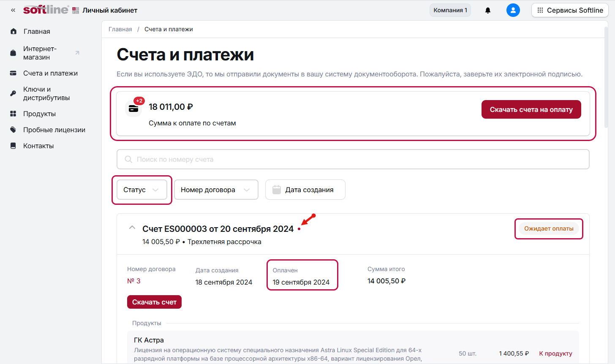Click the Softline logo
Image resolution: width=615 pixels, height=364 pixels.
tap(46, 10)
